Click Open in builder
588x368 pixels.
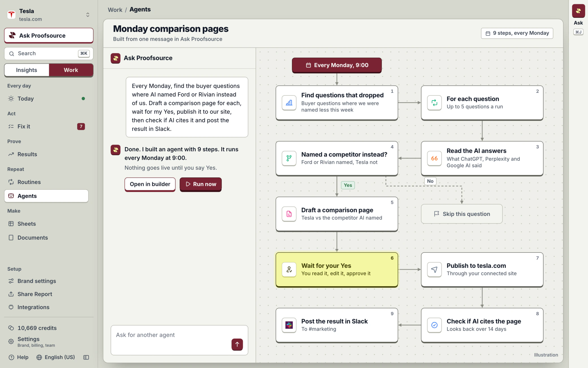(150, 184)
